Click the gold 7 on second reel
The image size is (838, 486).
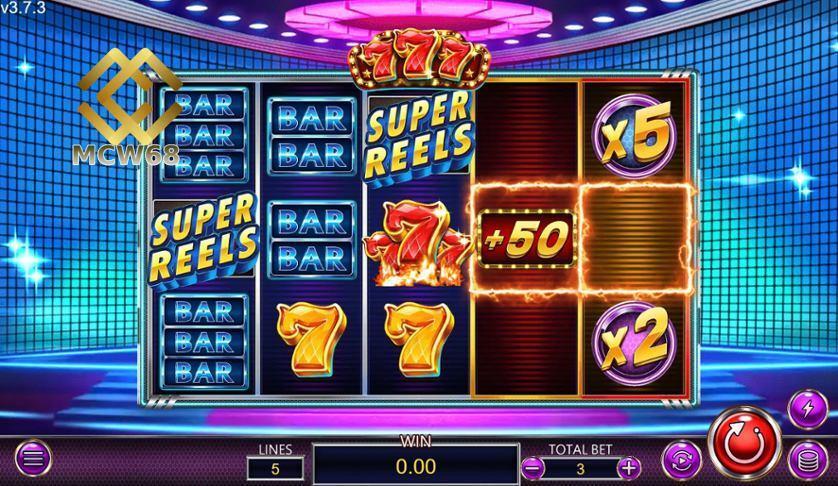pos(312,340)
